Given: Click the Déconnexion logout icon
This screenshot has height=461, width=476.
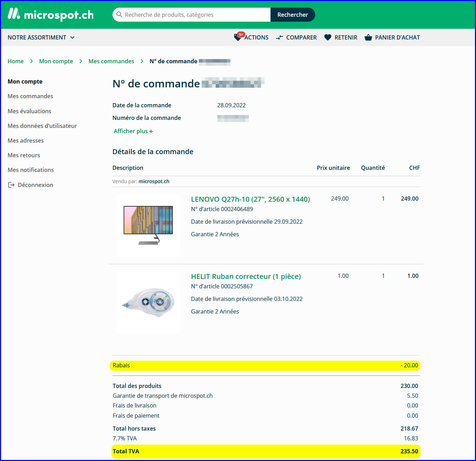Looking at the screenshot, I should coord(11,185).
